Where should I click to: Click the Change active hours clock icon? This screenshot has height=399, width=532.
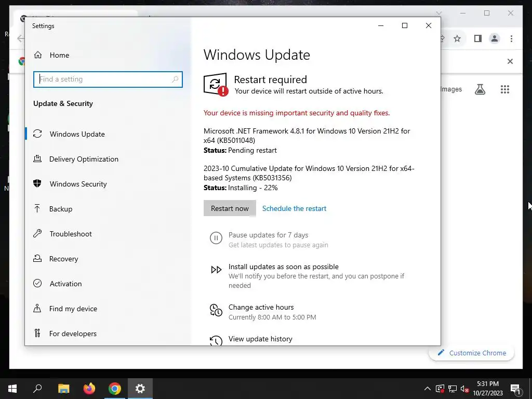click(216, 310)
